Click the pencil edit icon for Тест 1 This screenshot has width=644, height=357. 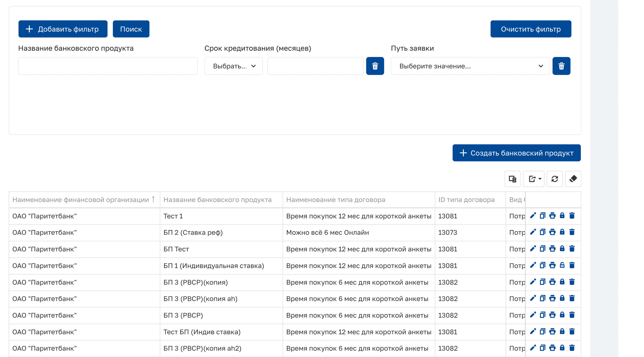tap(533, 216)
